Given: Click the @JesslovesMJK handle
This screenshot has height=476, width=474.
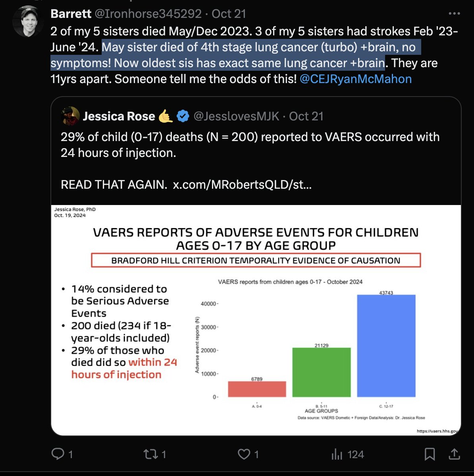Looking at the screenshot, I should [x=236, y=116].
